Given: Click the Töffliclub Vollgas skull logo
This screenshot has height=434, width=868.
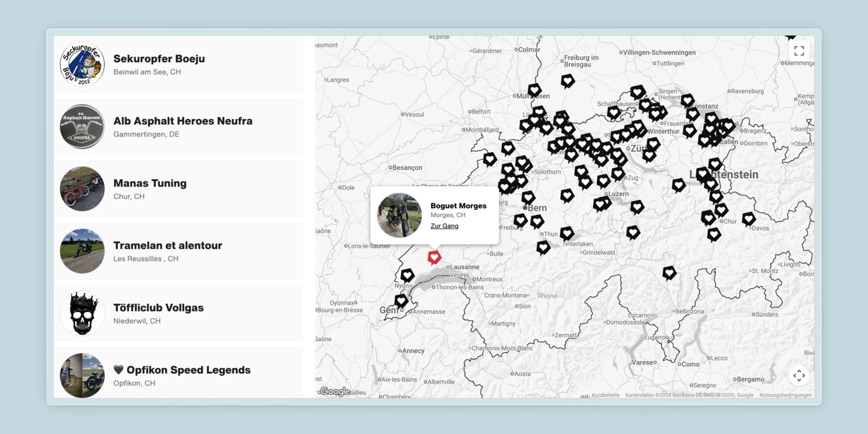Looking at the screenshot, I should (82, 314).
